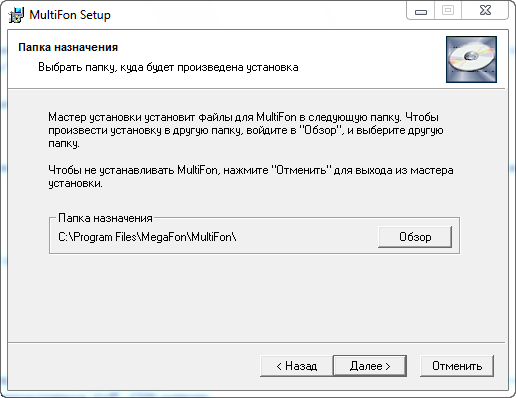516x398 pixels.
Task: Click the bold Папка назначения heading
Action: [68, 47]
